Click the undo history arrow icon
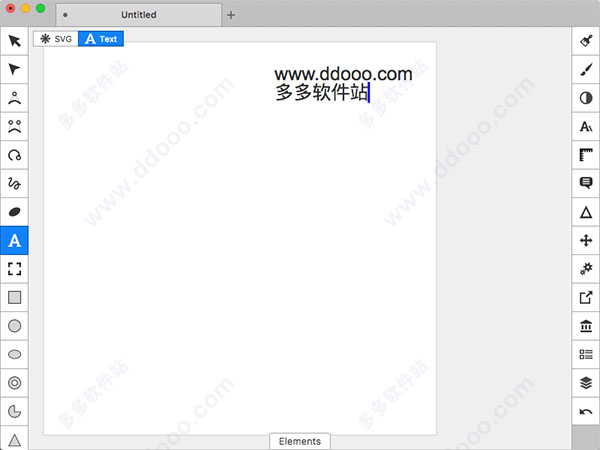Screen dimensions: 600x450 point(585,411)
